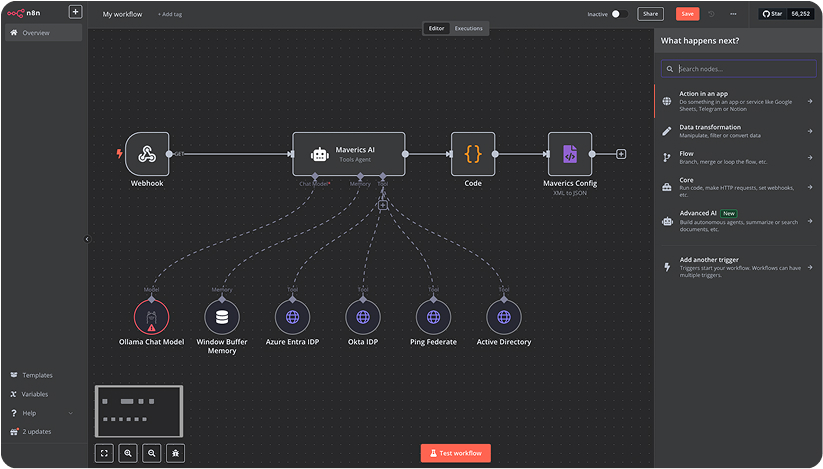Click the My workflow title
Viewport: 823px width, 469px height.
(122, 14)
